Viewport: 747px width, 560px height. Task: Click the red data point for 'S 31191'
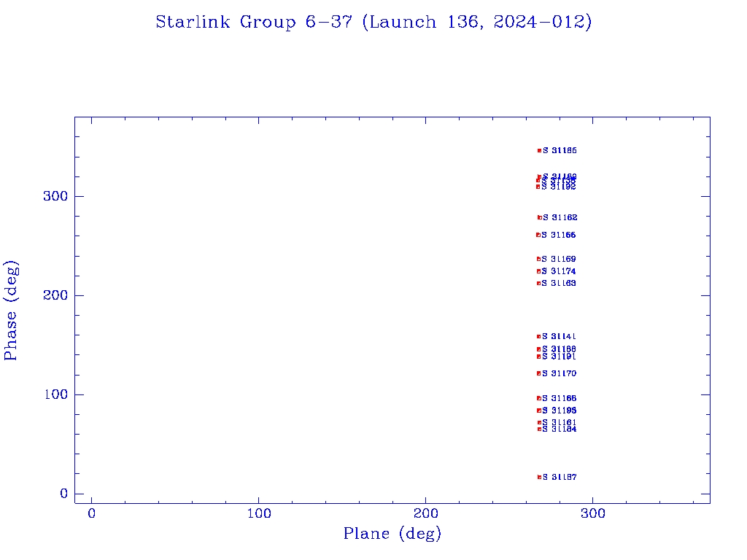coord(539,357)
